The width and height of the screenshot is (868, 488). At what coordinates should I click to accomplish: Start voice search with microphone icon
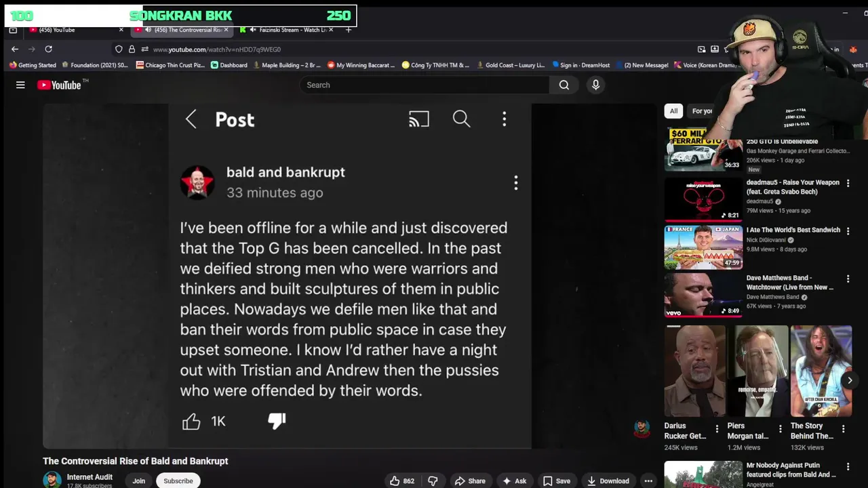[x=595, y=85]
